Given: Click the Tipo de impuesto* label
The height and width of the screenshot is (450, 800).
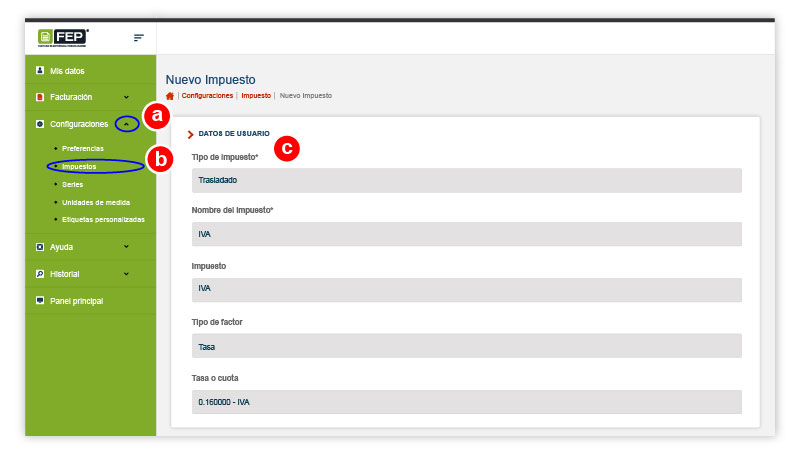Looking at the screenshot, I should click(x=225, y=157).
